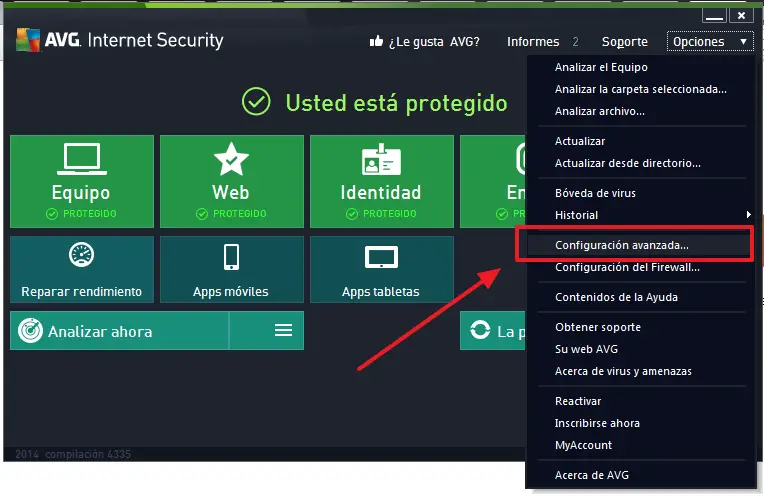This screenshot has width=764, height=500.
Task: Click the phone icon for Apps móviles
Action: [231, 257]
